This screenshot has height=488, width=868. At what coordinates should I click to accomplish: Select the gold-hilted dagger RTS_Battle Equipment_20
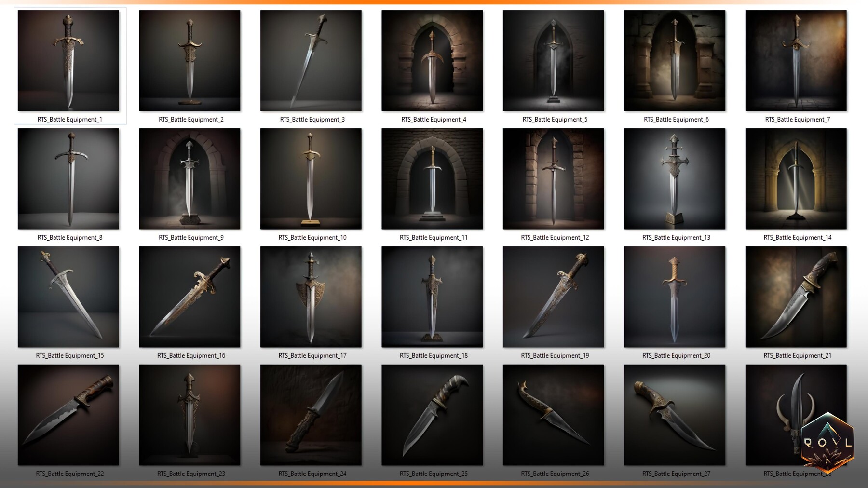tap(675, 297)
